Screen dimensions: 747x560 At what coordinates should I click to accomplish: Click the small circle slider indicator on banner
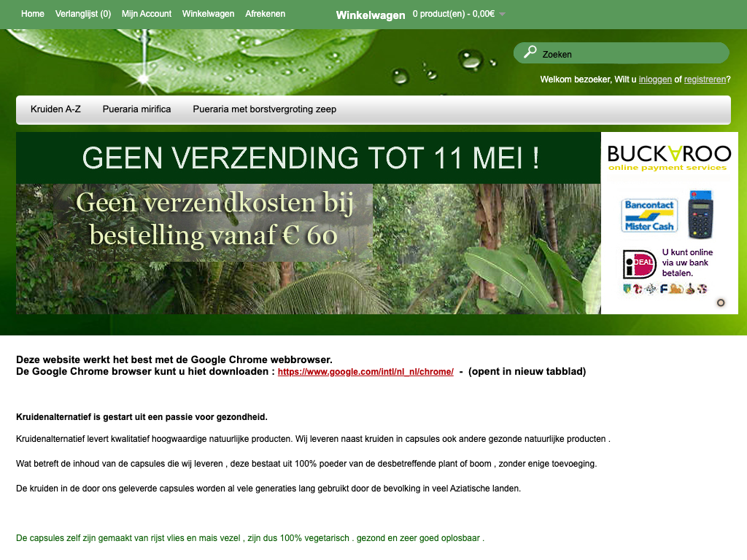[721, 303]
